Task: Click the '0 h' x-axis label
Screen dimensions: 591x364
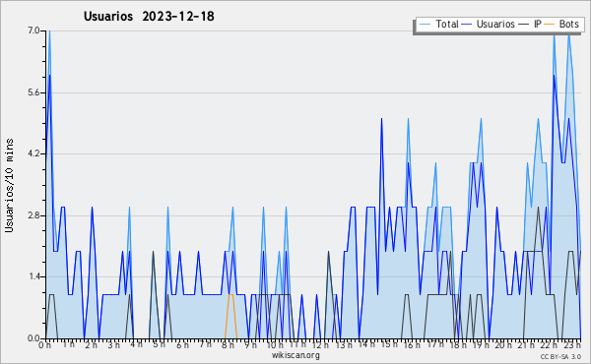Action: (45, 344)
